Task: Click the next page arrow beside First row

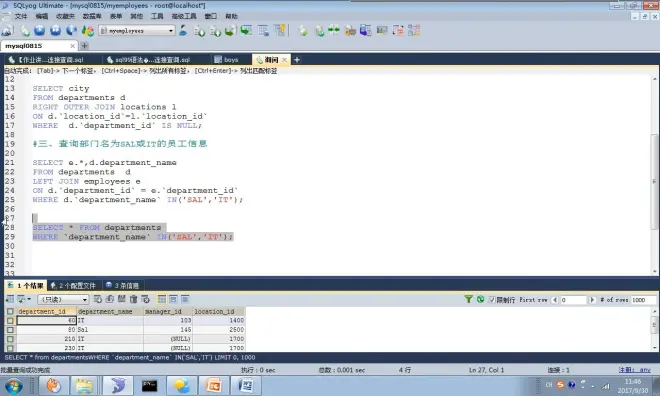Action: [592, 300]
